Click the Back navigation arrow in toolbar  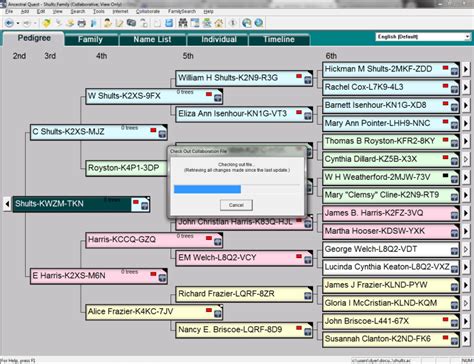click(9, 23)
